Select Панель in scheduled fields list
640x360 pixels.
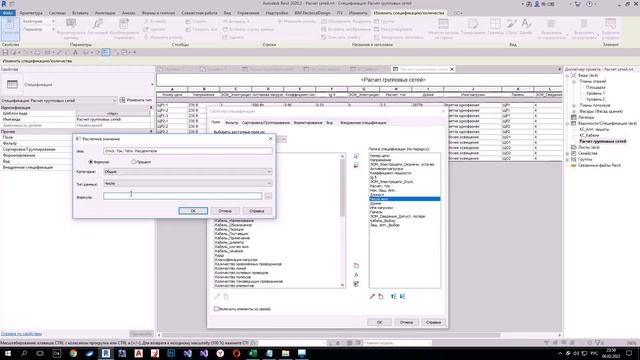(376, 212)
